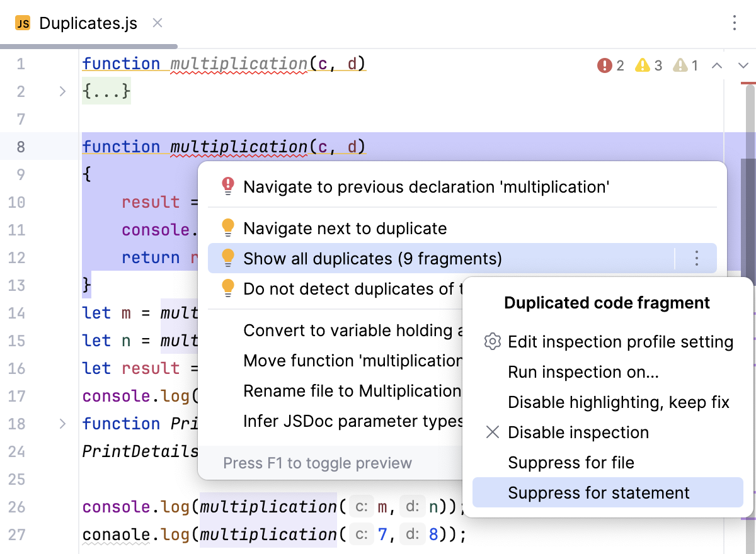Select Suppress for statement option
Screen dimensions: 756x554
(598, 493)
